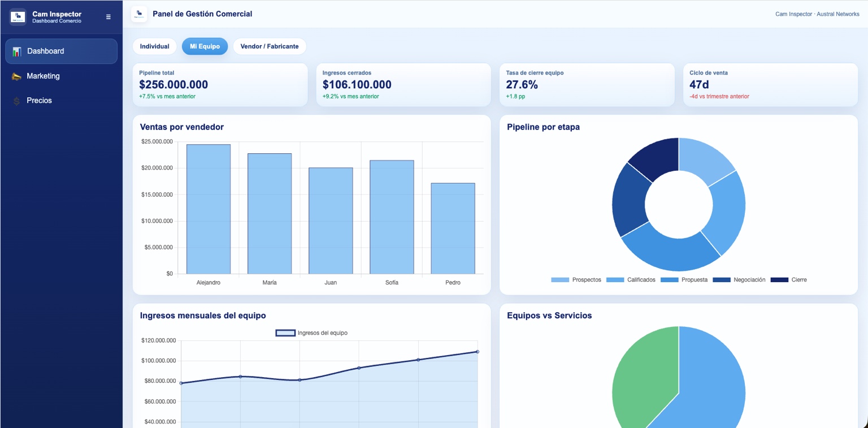Click the first data point on income line

point(181,383)
